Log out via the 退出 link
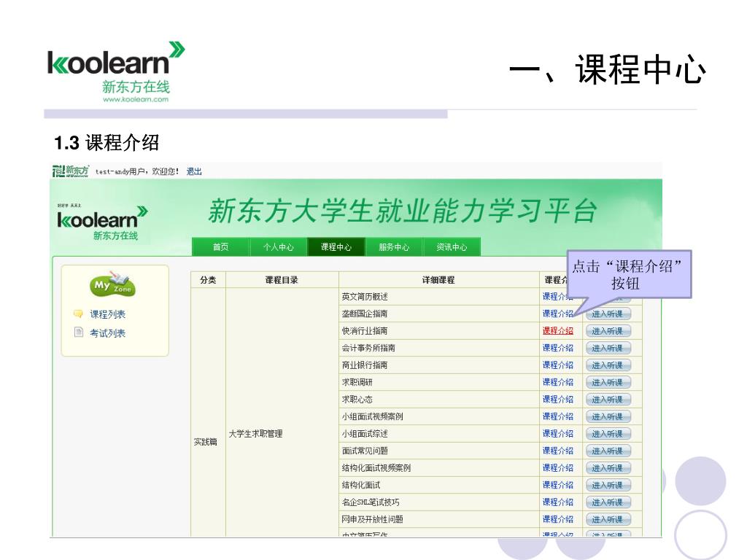747x560 pixels. click(194, 171)
